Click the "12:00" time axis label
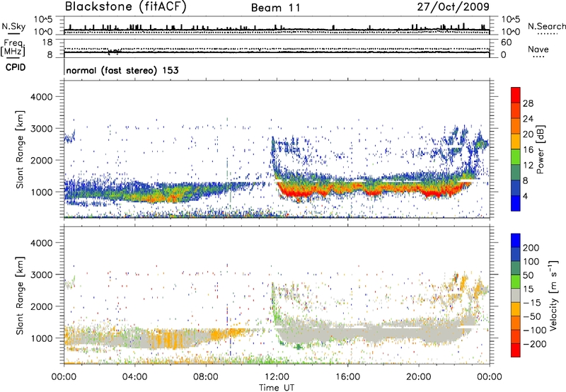The width and height of the screenshot is (566, 392). pos(277,377)
